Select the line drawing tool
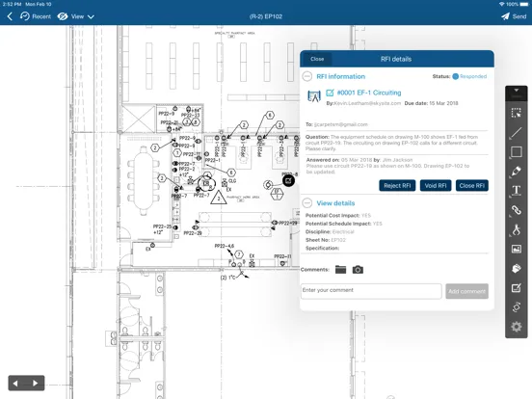This screenshot has width=532, height=399. tap(516, 133)
